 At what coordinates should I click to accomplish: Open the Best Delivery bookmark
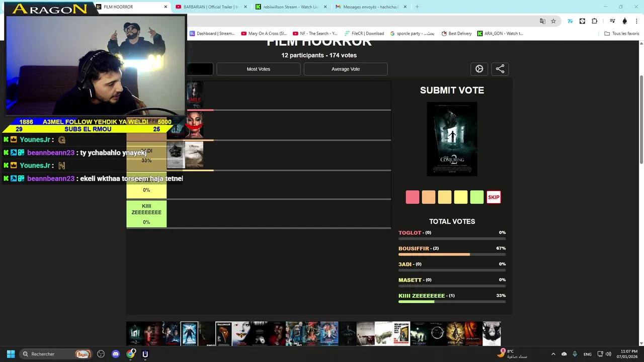click(457, 34)
